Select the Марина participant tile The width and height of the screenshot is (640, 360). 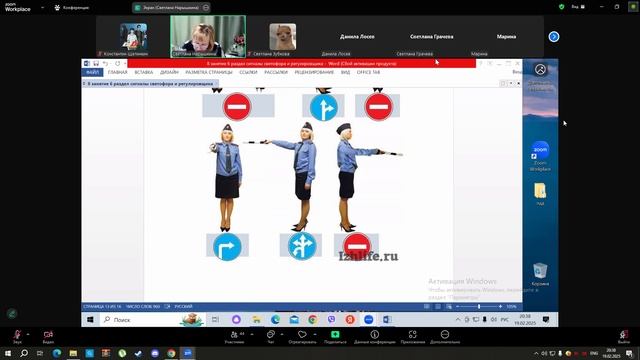pos(506,37)
